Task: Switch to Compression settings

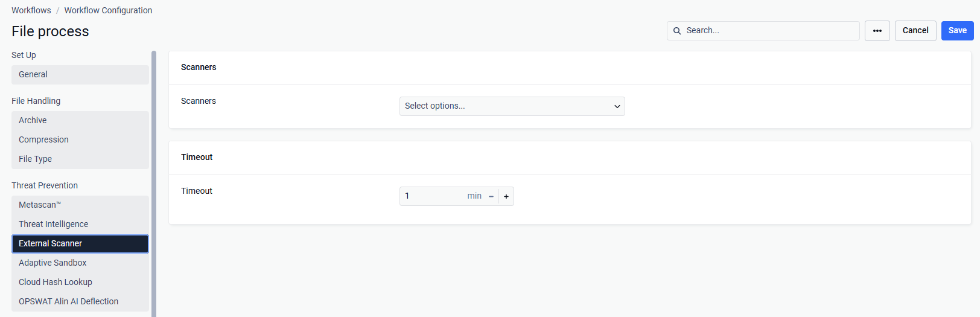Action: (x=80, y=140)
